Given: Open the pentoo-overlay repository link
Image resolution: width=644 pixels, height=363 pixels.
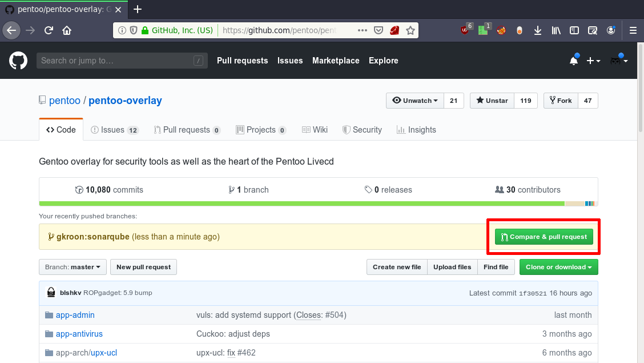Looking at the screenshot, I should pyautogui.click(x=125, y=100).
